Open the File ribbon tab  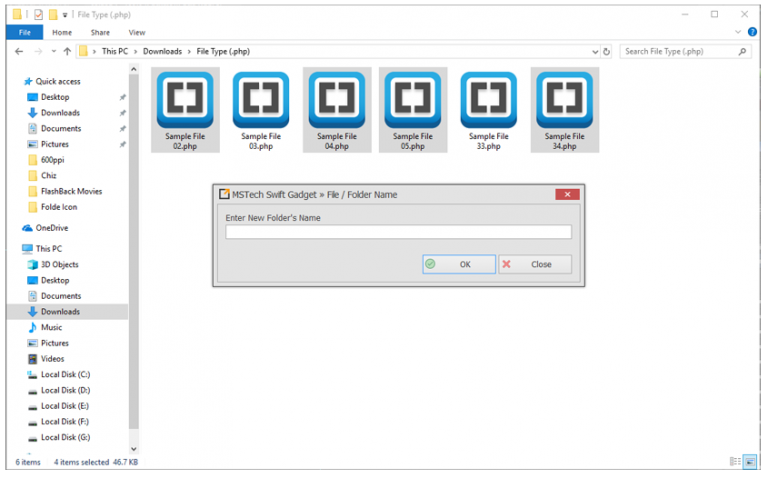(24, 32)
